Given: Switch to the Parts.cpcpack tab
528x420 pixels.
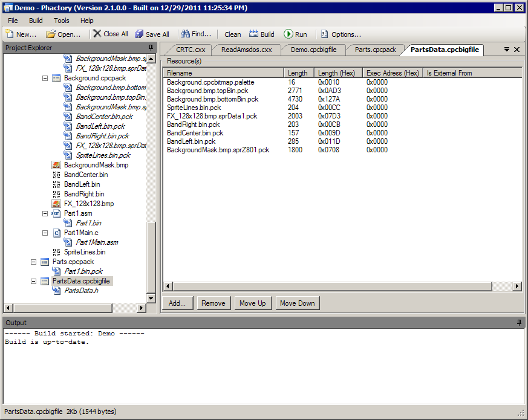Looking at the screenshot, I should click(376, 50).
